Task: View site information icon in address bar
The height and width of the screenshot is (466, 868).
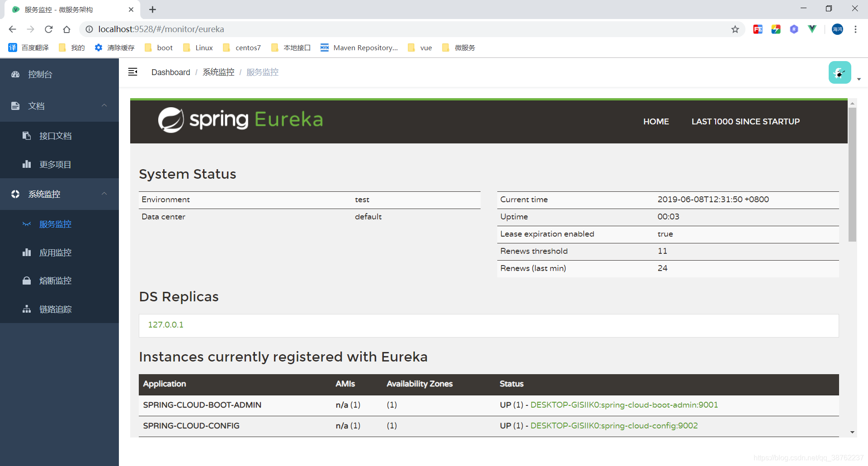Action: 90,29
